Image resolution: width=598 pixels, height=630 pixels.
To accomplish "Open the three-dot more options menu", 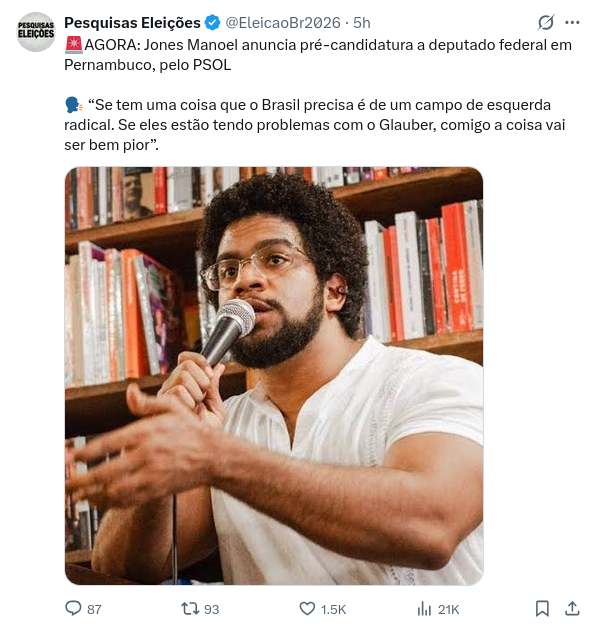I will (x=572, y=22).
